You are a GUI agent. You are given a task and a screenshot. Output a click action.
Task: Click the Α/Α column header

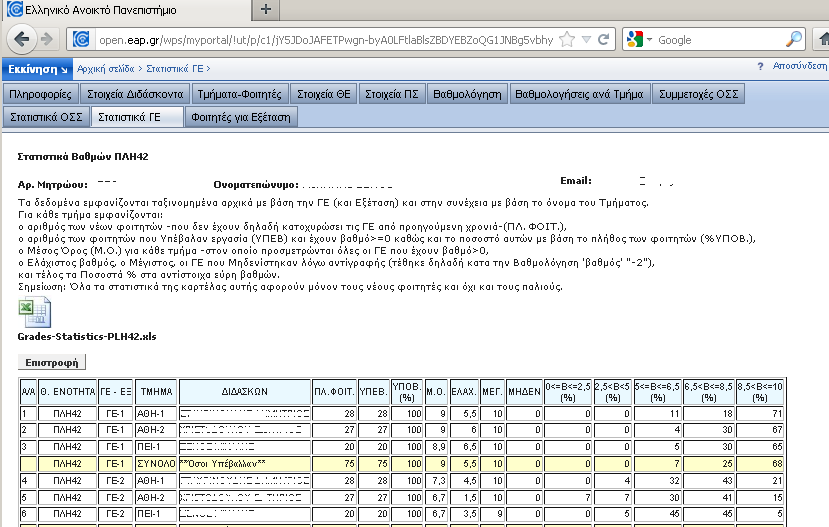pos(29,392)
